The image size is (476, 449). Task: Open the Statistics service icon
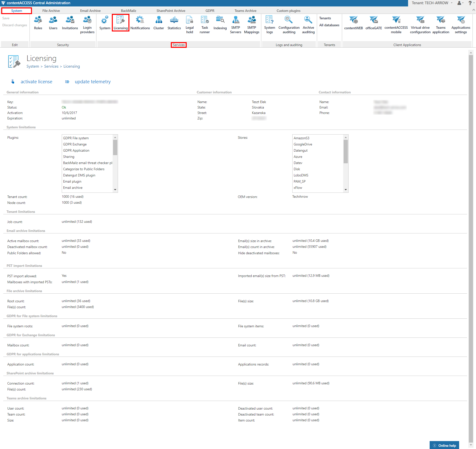point(174,23)
